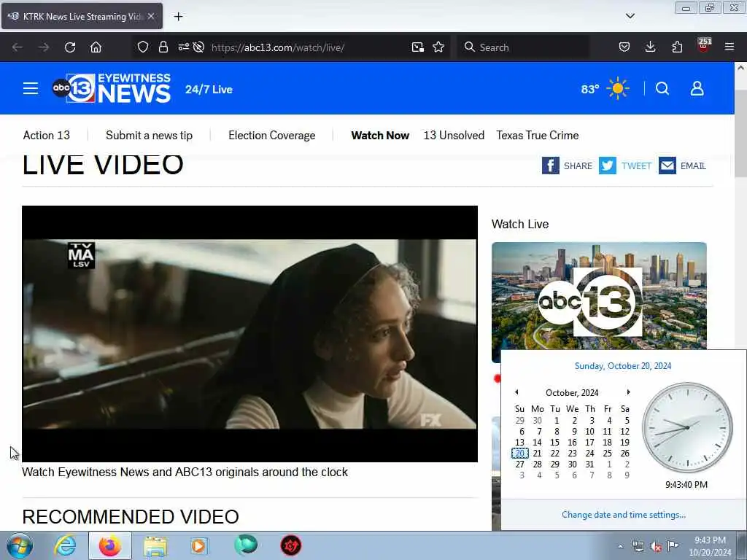The height and width of the screenshot is (560, 747).
Task: Open Windows Media Player on taskbar
Action: (x=199, y=545)
